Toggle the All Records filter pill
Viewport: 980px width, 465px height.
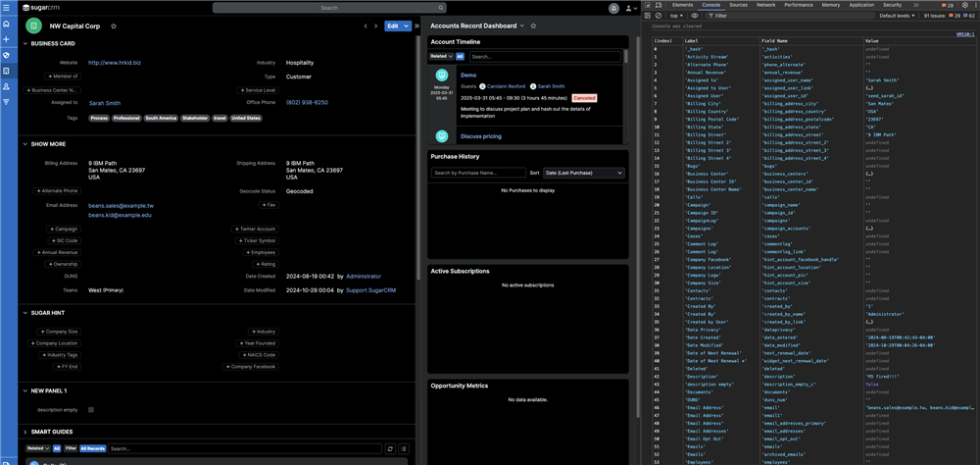(x=92, y=448)
